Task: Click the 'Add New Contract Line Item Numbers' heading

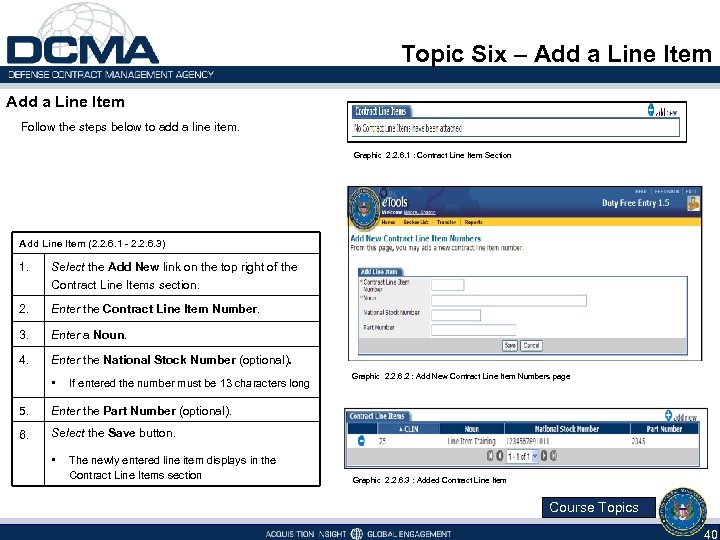Action: pos(416,238)
